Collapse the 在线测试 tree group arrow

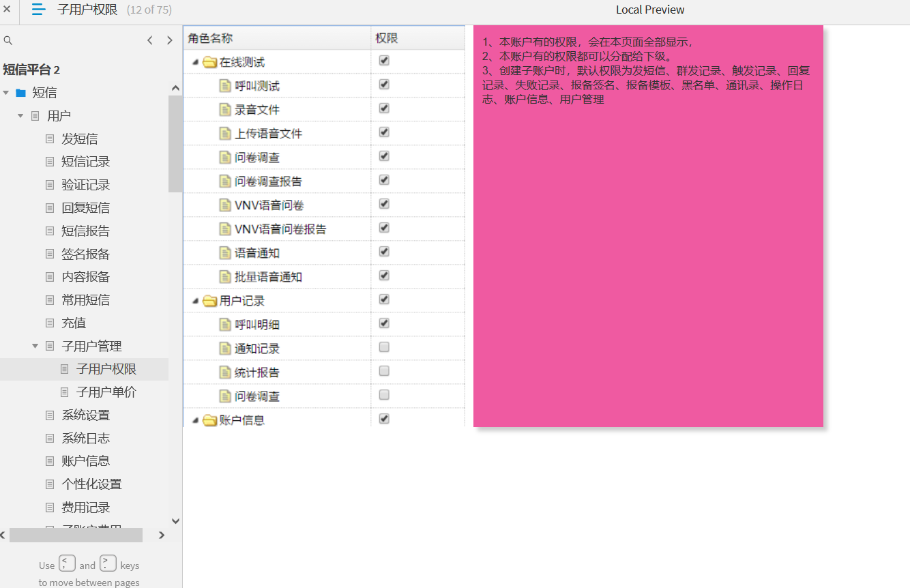[x=196, y=63]
